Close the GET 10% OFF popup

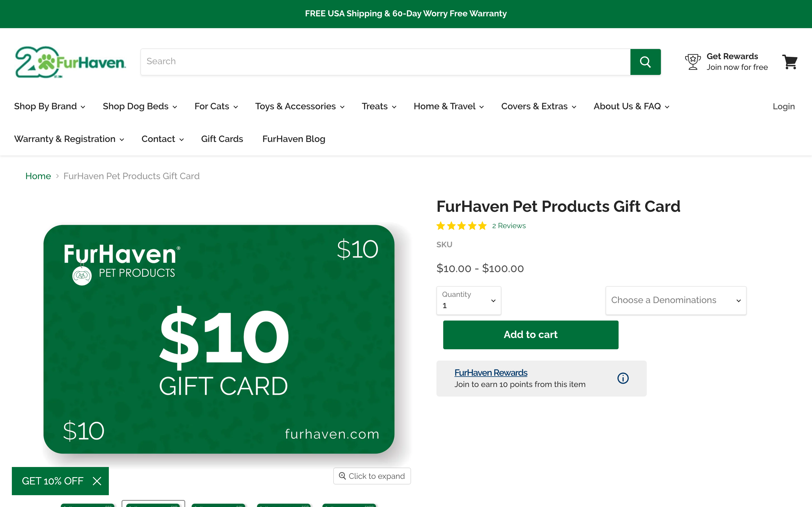click(97, 481)
